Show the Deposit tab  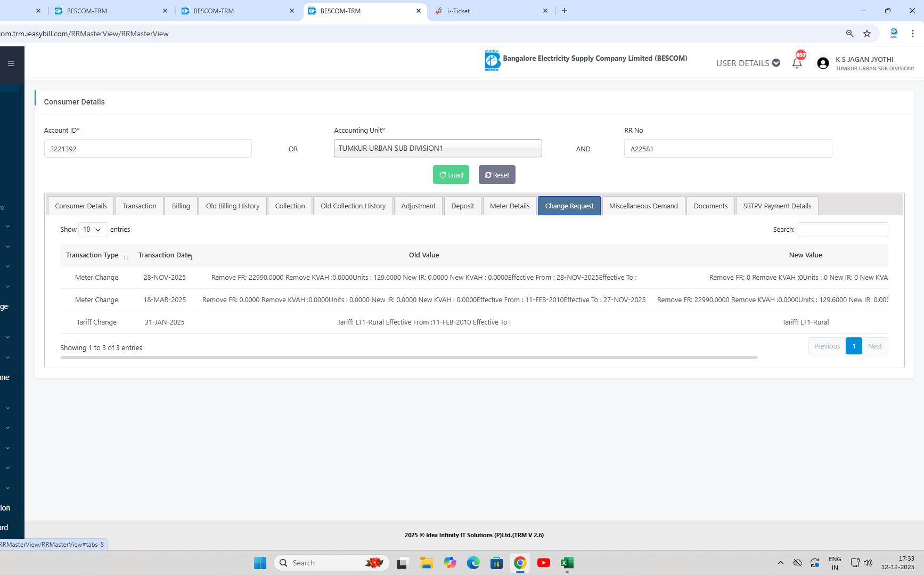[x=463, y=206]
